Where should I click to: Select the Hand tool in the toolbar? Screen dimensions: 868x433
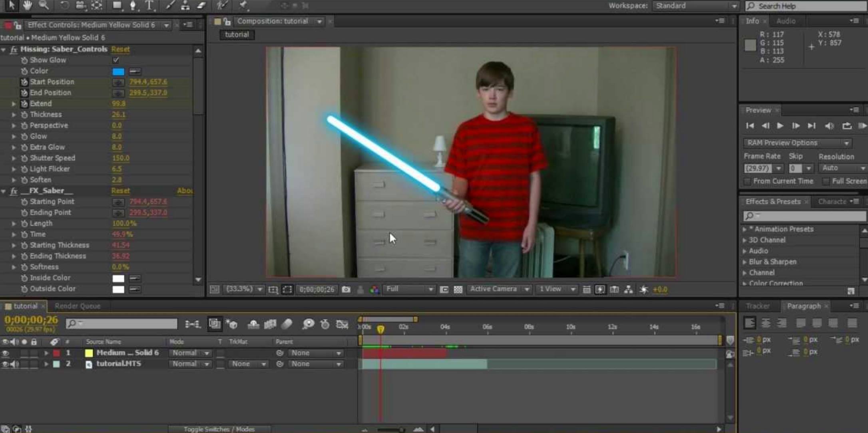coord(27,6)
